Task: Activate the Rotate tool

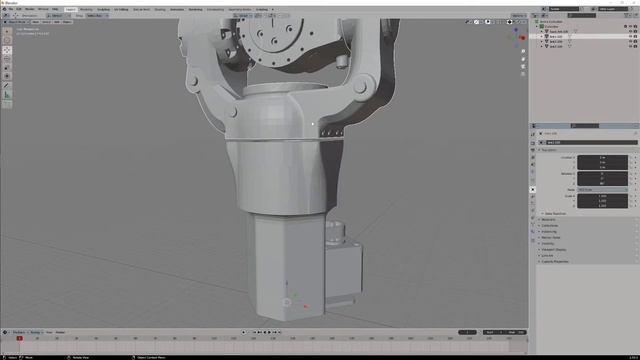Action: [7, 59]
